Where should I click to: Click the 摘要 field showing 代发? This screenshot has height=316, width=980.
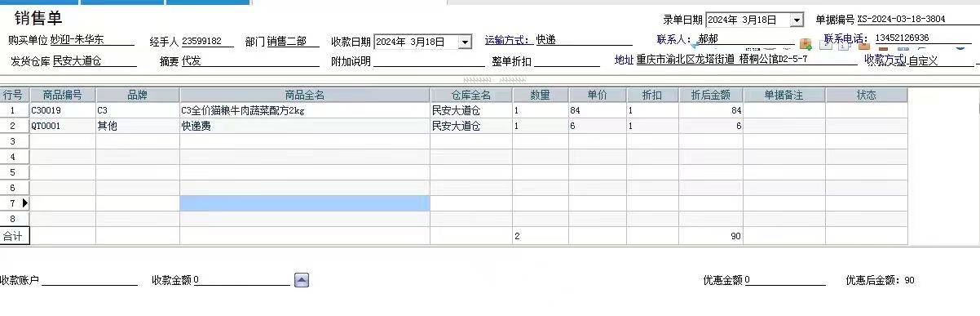249,61
